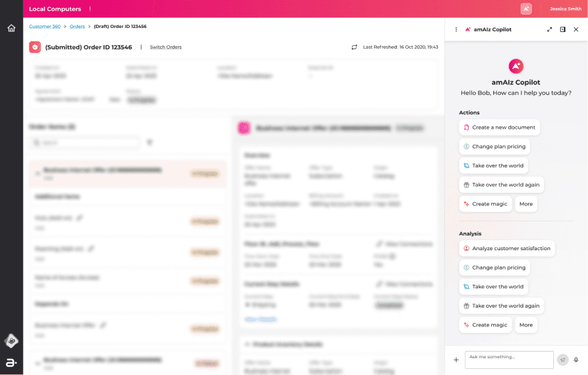Image resolution: width=588 pixels, height=375 pixels.
Task: Close the amAIz Copilot panel
Action: (576, 29)
